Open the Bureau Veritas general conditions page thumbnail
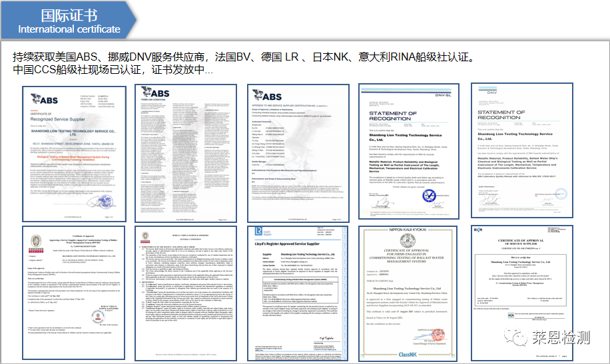This screenshot has height=364, width=610. pyautogui.click(x=186, y=293)
